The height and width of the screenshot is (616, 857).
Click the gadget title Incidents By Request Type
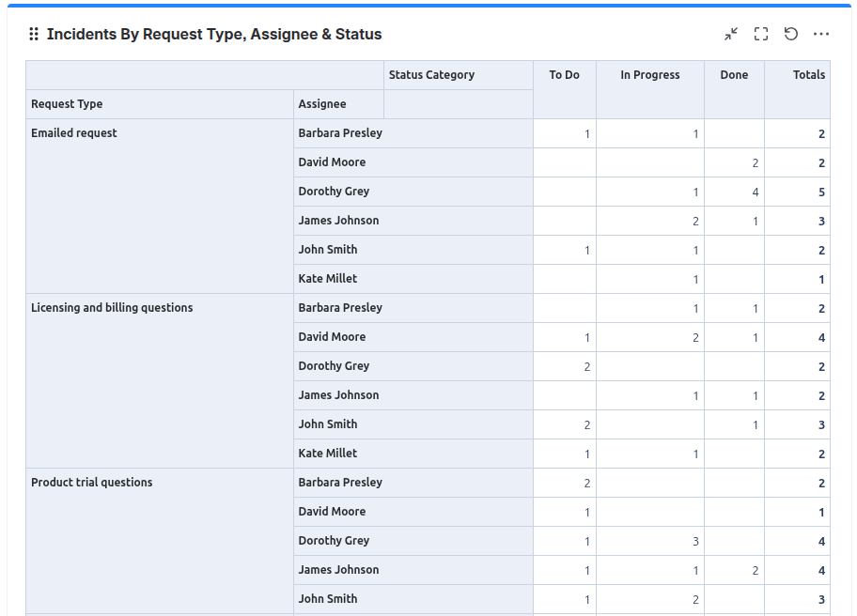click(214, 34)
